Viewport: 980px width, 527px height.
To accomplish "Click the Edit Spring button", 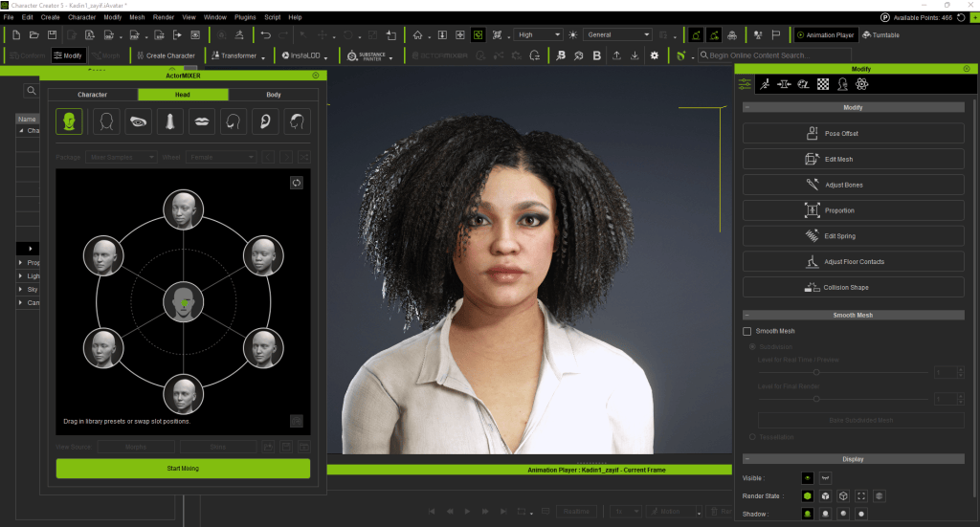I will coord(853,236).
